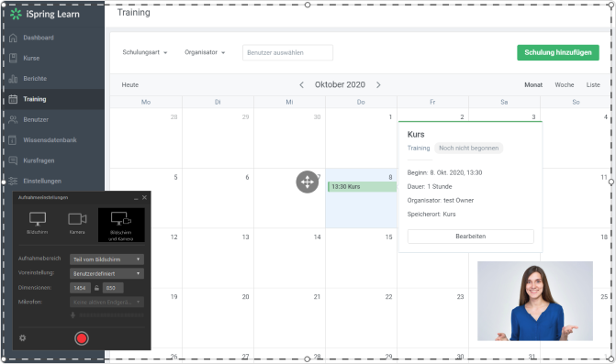Select Bildschirm und Kamera mode
This screenshot has height=364, width=616.
pyautogui.click(x=121, y=226)
